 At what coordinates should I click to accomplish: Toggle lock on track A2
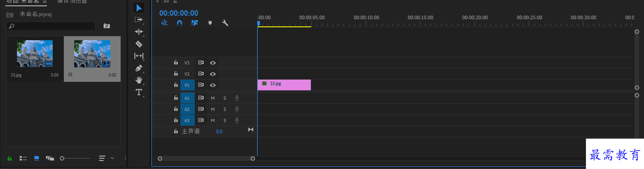pyautogui.click(x=176, y=109)
